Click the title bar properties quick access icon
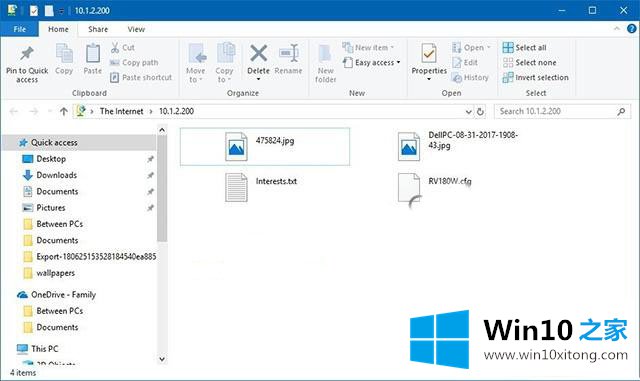This screenshot has width=640, height=381. click(33, 11)
